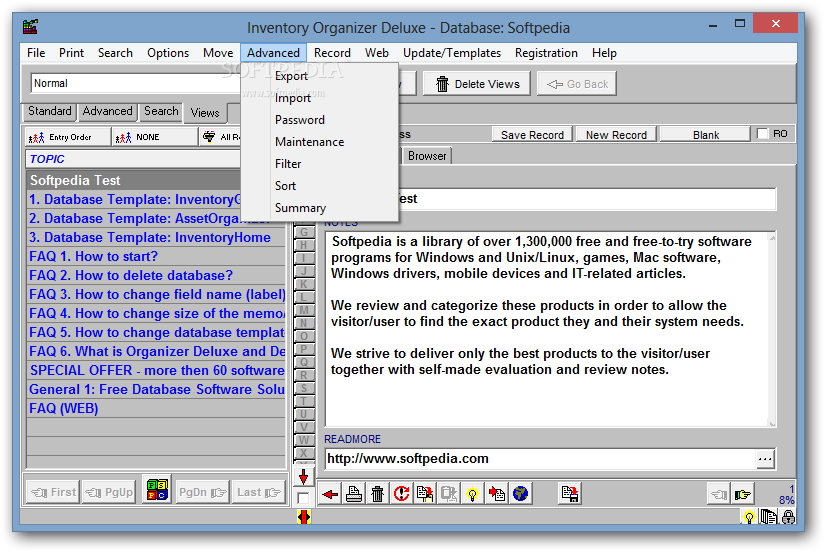Image resolution: width=825 pixels, height=552 pixels.
Task: Click the application icon in title bar
Action: coord(31,26)
